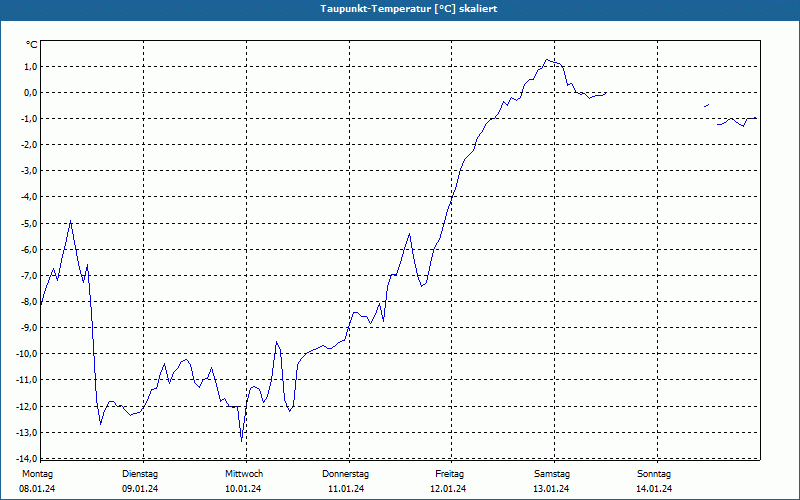Click the -8,0 y-axis label
800x500 pixels.
(28, 301)
